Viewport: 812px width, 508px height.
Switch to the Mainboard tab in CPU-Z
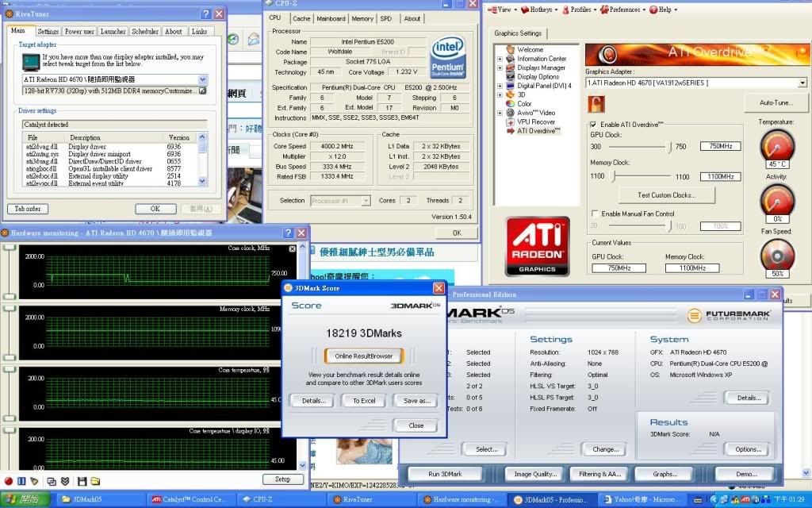331,19
